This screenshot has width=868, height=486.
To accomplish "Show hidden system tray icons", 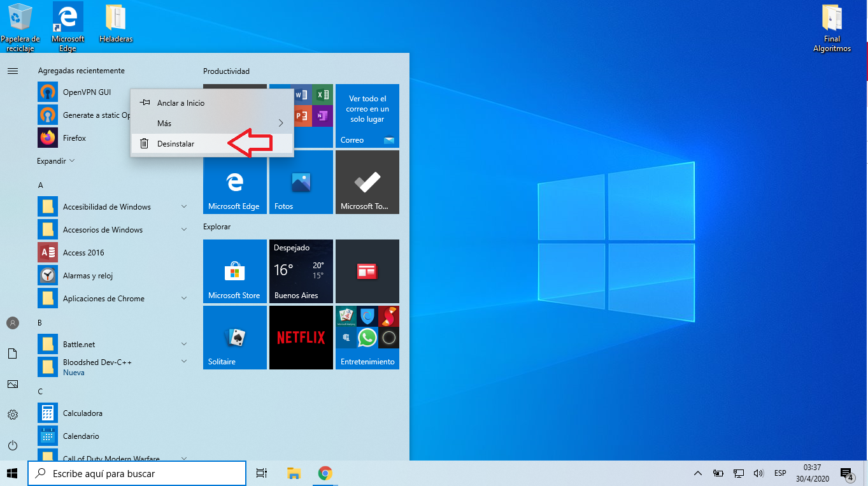I will 698,473.
